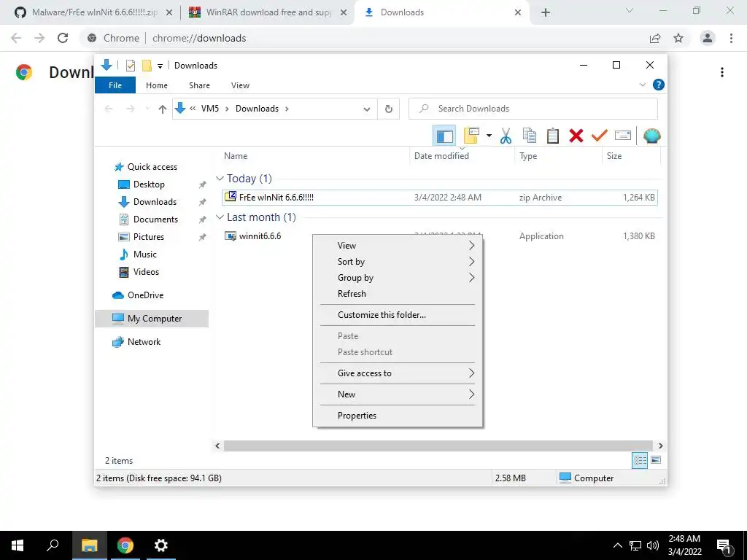Click the Refresh button beside address bar
This screenshot has width=747, height=560.
coord(389,109)
